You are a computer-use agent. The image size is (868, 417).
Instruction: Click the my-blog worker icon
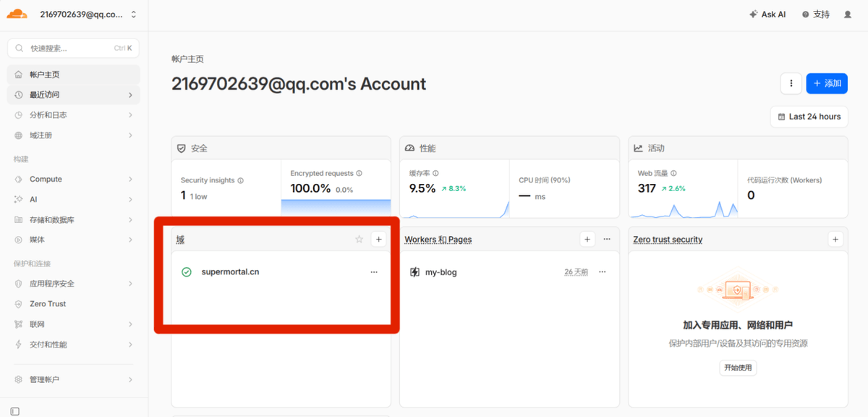tap(414, 272)
